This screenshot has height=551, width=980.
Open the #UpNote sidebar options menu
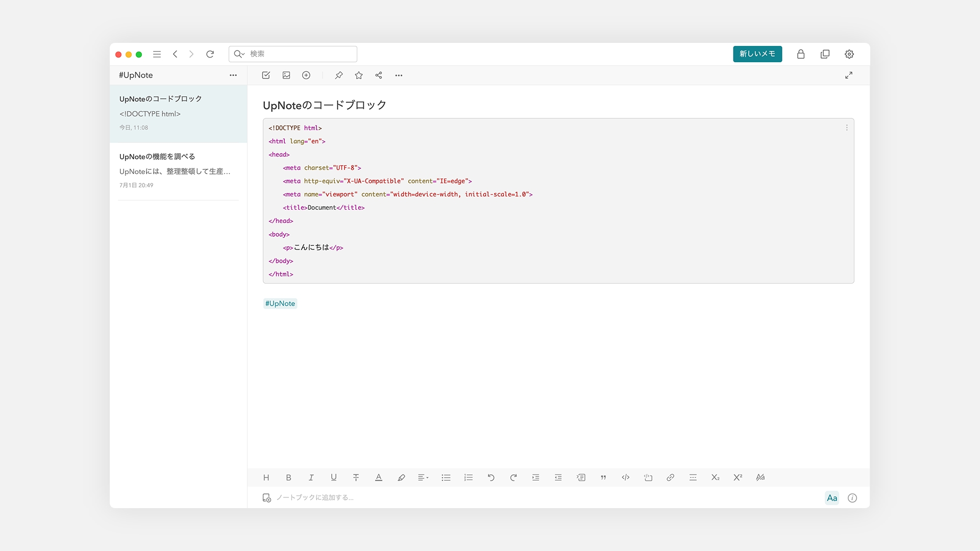pos(233,75)
